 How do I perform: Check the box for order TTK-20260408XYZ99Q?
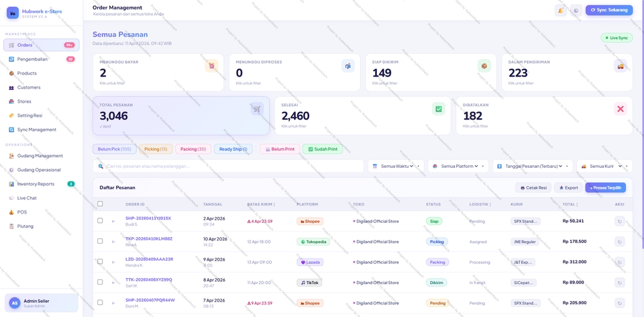(100, 282)
